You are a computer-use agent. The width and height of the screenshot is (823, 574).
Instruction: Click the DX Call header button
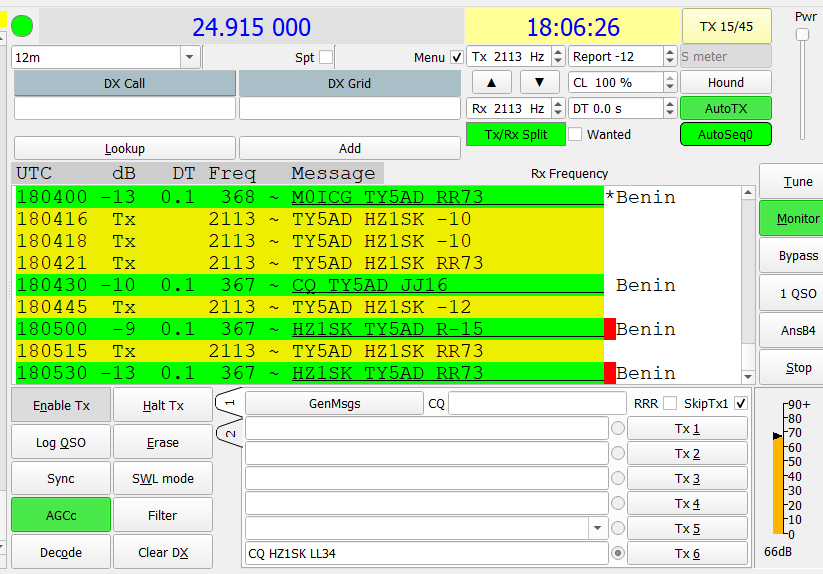(x=125, y=83)
